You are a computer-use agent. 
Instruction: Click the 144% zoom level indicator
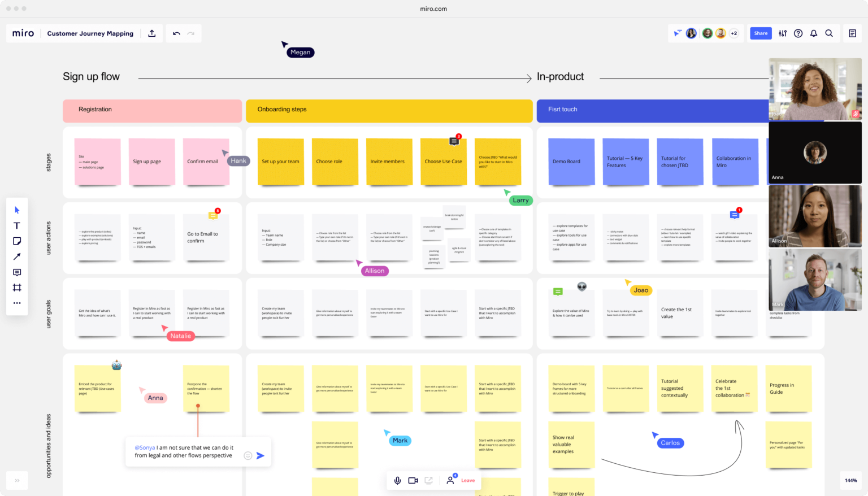point(850,480)
